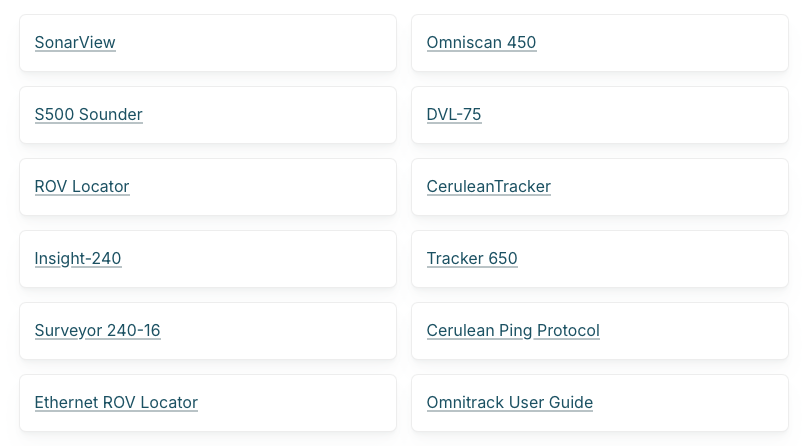Open the SonarView link

[75, 43]
